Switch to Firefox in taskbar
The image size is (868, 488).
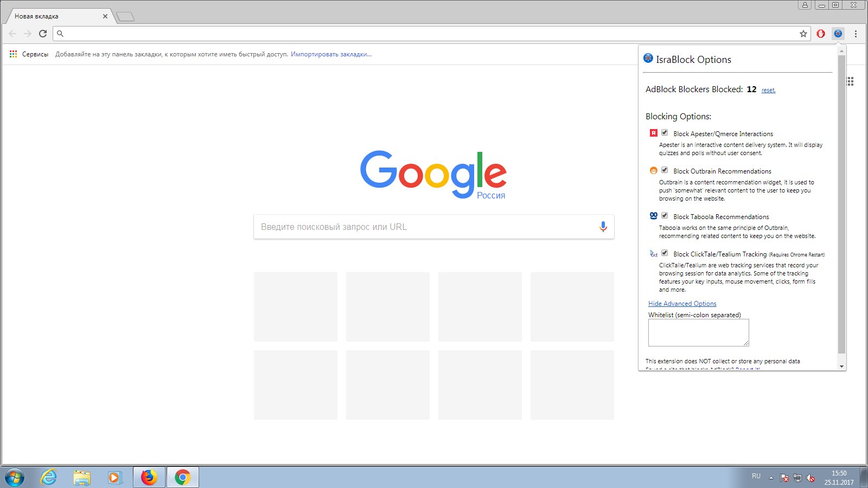coord(149,477)
